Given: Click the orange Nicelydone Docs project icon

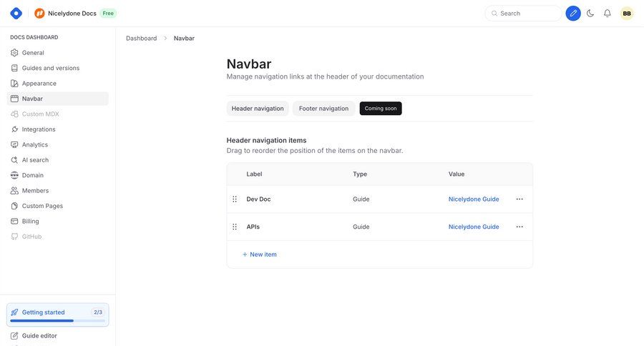Looking at the screenshot, I should tap(39, 13).
